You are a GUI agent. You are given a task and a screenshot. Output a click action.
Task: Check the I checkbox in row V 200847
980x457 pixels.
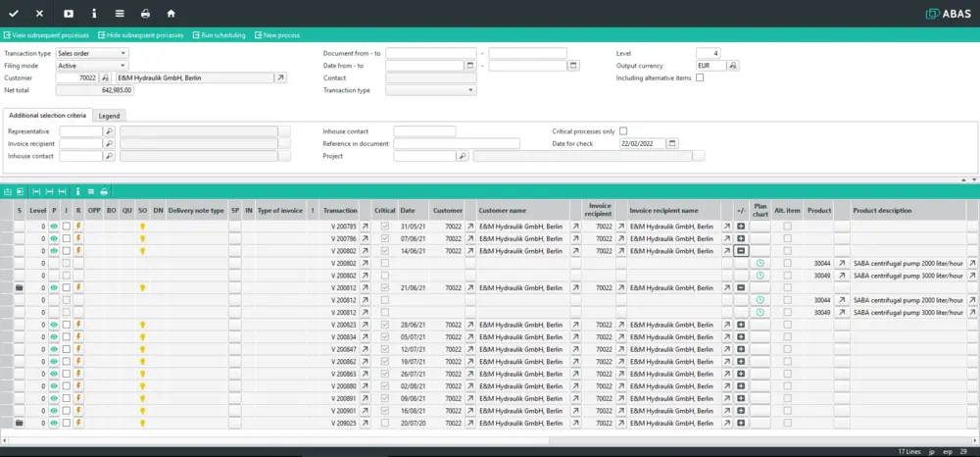pos(67,349)
